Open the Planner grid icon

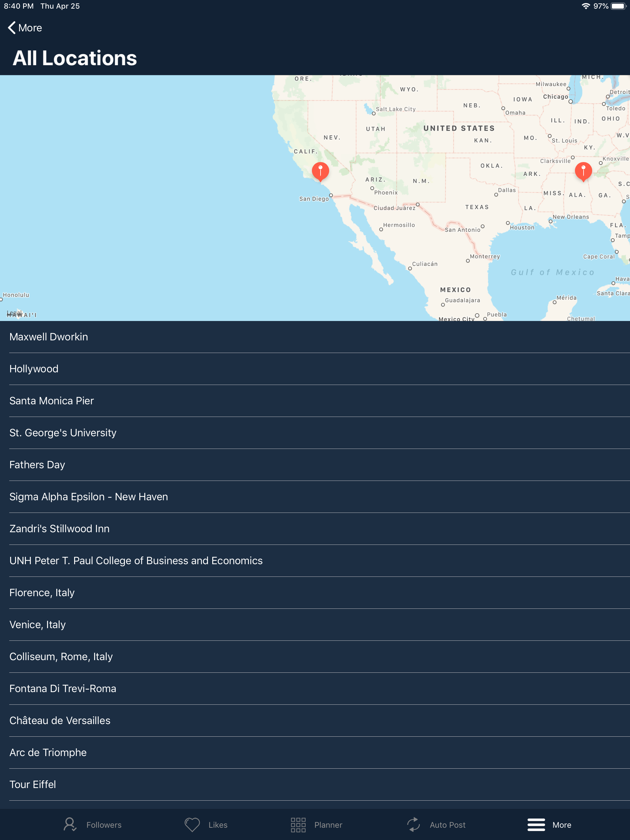[298, 824]
